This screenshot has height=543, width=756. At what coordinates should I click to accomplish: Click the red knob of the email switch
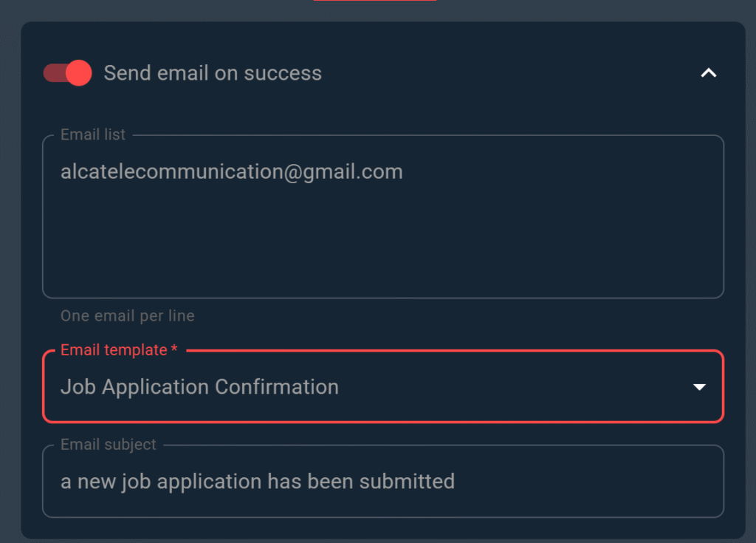point(78,73)
